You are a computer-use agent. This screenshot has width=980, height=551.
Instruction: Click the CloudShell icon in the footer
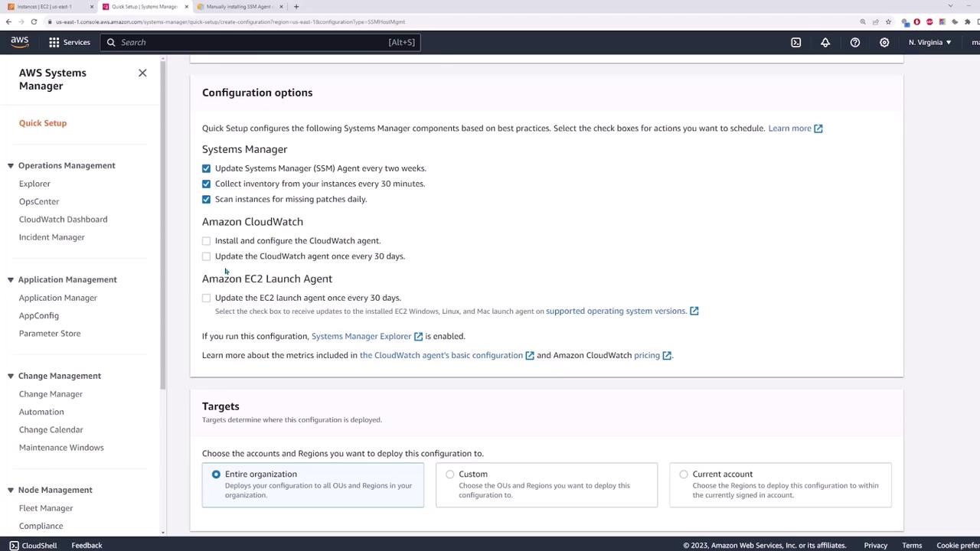point(14,545)
